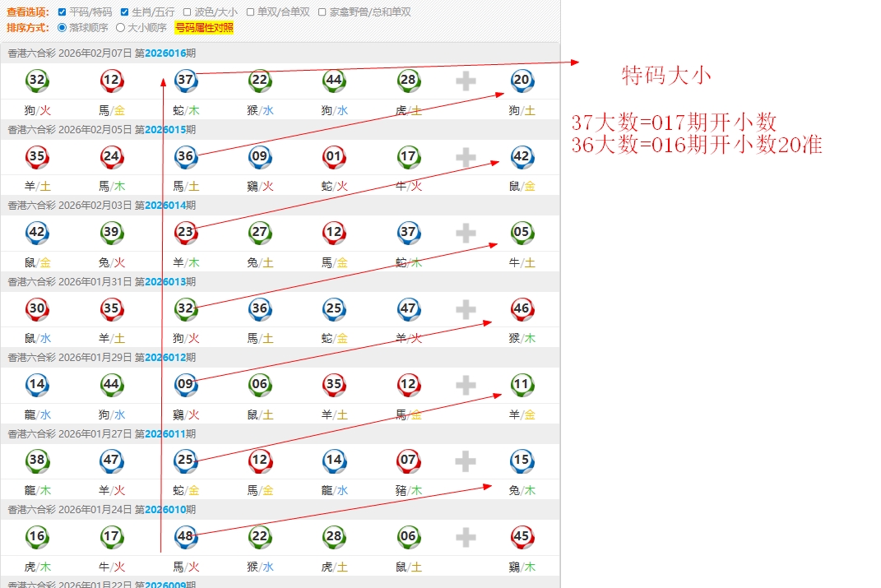Open the 号码属性对照 link
881x588 pixels.
[204, 27]
